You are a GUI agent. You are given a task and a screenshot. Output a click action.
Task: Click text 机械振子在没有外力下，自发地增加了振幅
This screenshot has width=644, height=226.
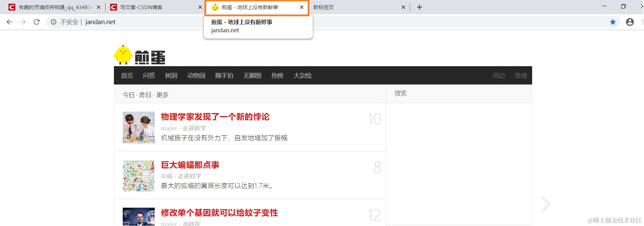224,138
